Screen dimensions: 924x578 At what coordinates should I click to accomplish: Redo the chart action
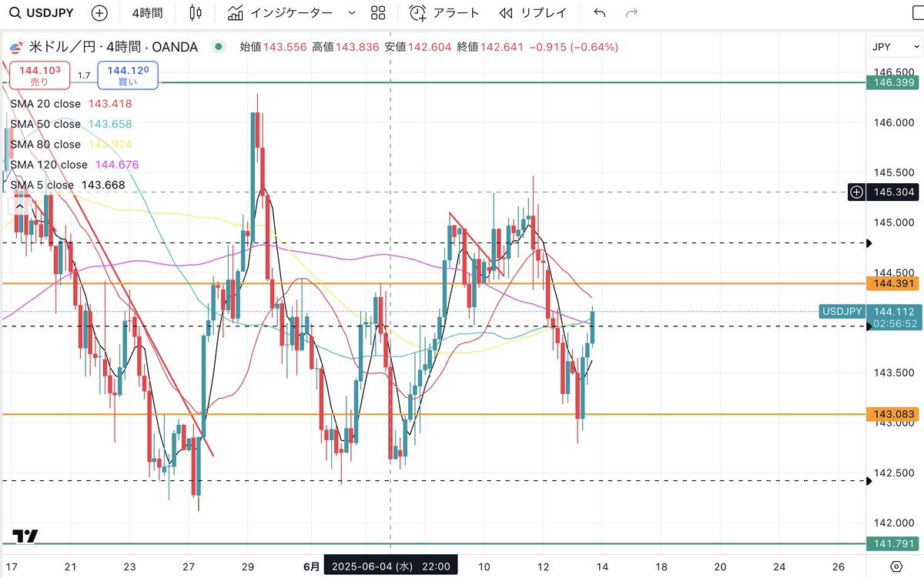point(632,13)
